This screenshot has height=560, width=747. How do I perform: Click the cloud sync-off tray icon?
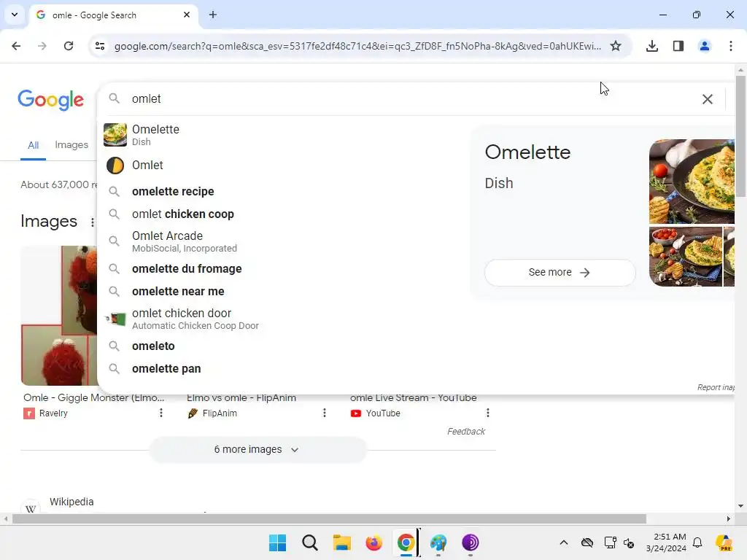pyautogui.click(x=587, y=542)
